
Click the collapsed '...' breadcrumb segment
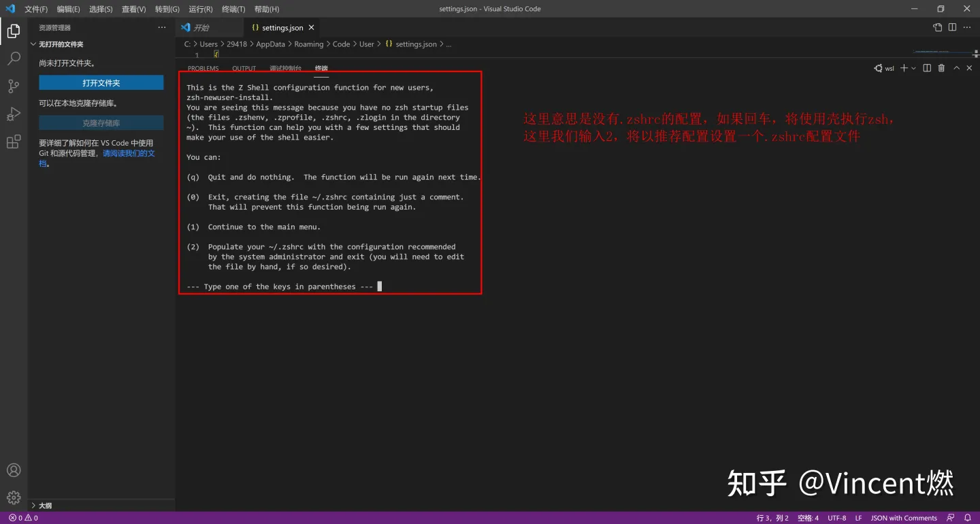point(448,44)
